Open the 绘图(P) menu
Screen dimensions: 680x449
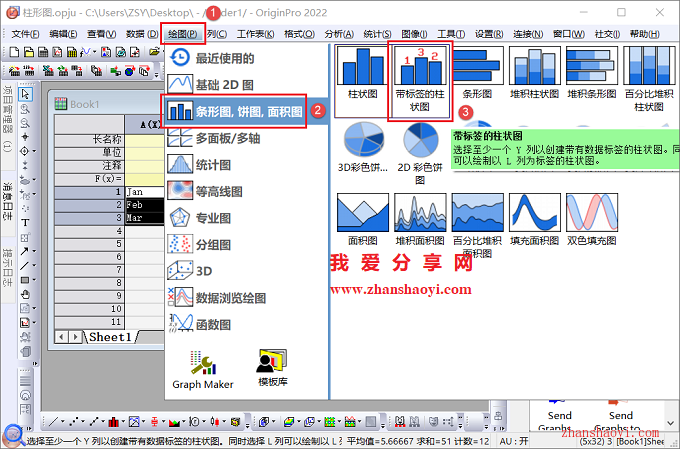[183, 34]
